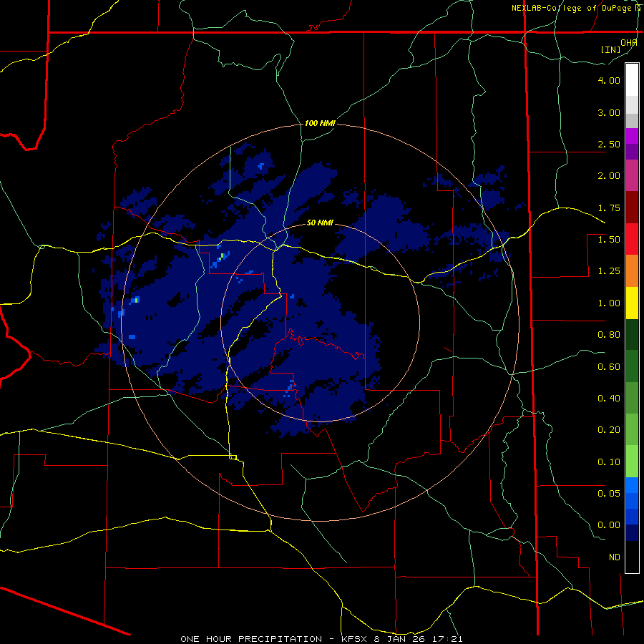Click the yellow swatch in the color scale
The image size is (644, 644).
pyautogui.click(x=632, y=303)
